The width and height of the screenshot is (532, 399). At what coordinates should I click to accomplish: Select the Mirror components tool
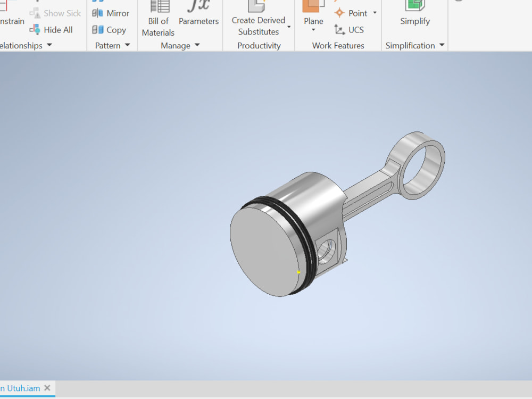[111, 13]
